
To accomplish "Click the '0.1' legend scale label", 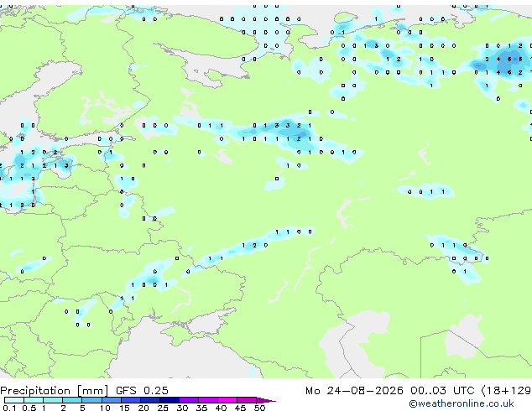I will pos(9,408).
